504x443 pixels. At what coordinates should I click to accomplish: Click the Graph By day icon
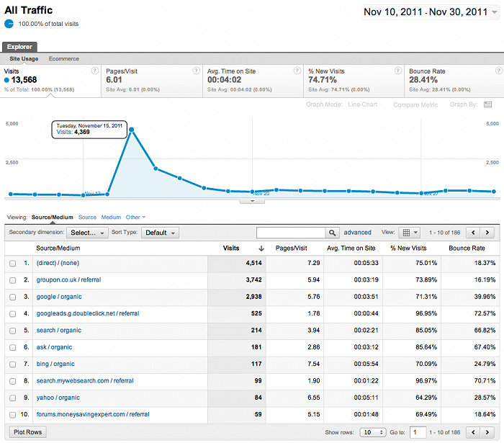pyautogui.click(x=487, y=104)
